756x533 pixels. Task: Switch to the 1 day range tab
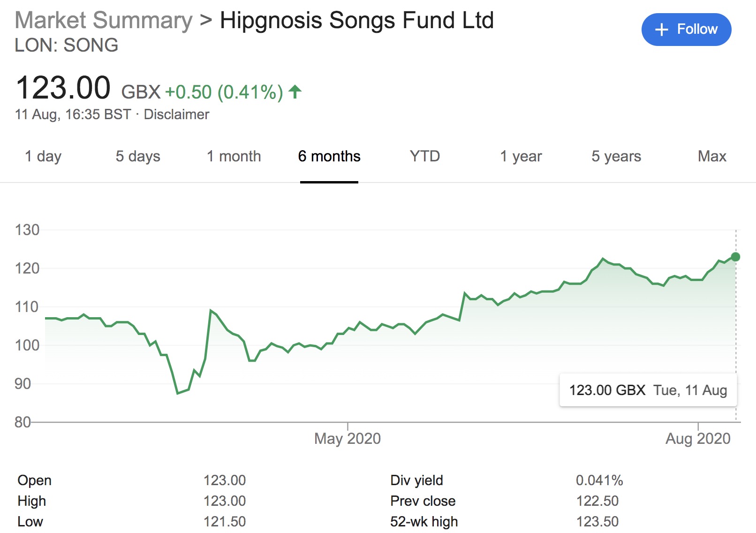coord(43,156)
